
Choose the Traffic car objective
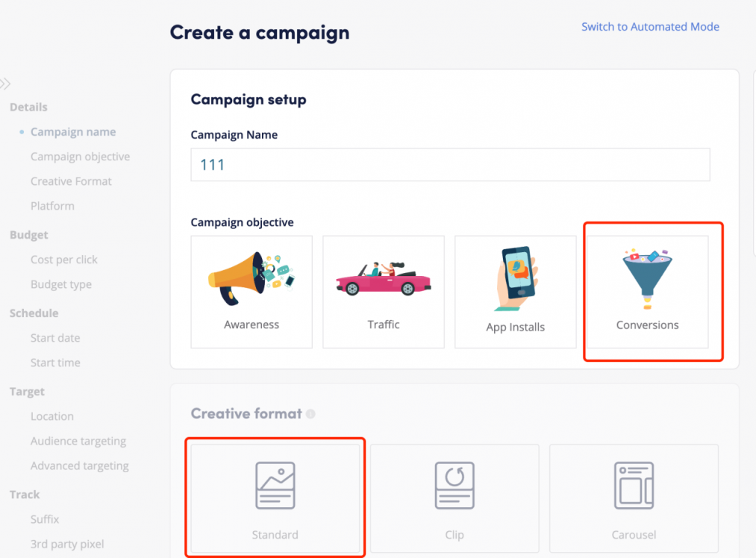pyautogui.click(x=384, y=292)
